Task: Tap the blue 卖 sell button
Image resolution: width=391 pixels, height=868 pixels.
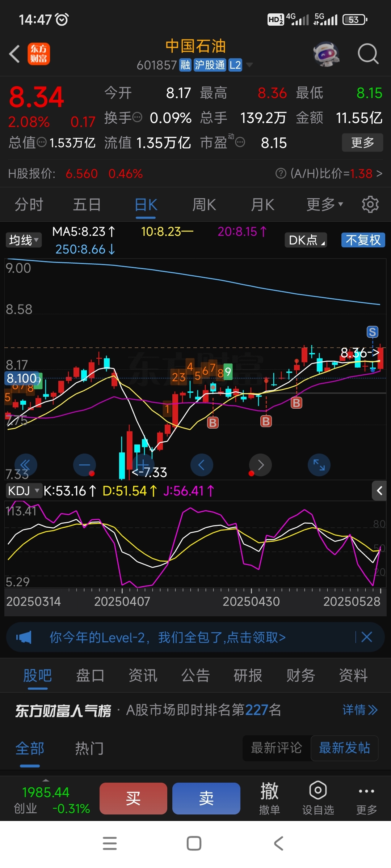Action: click(x=206, y=798)
